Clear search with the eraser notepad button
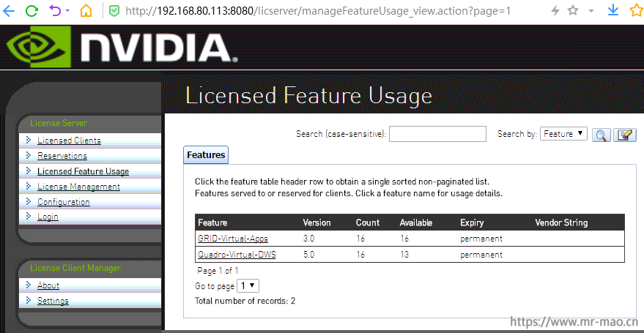This screenshot has width=644, height=333. (625, 135)
